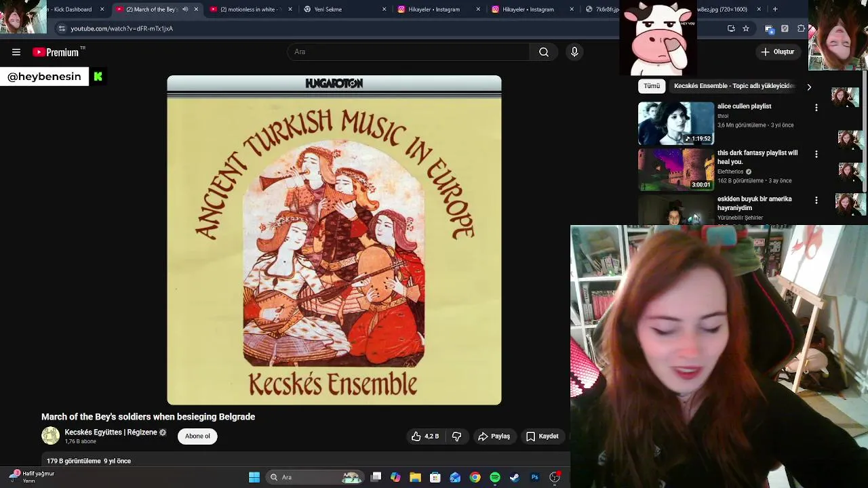Screen dimensions: 868x488
Task: Open File Explorer from taskbar
Action: pos(415,478)
